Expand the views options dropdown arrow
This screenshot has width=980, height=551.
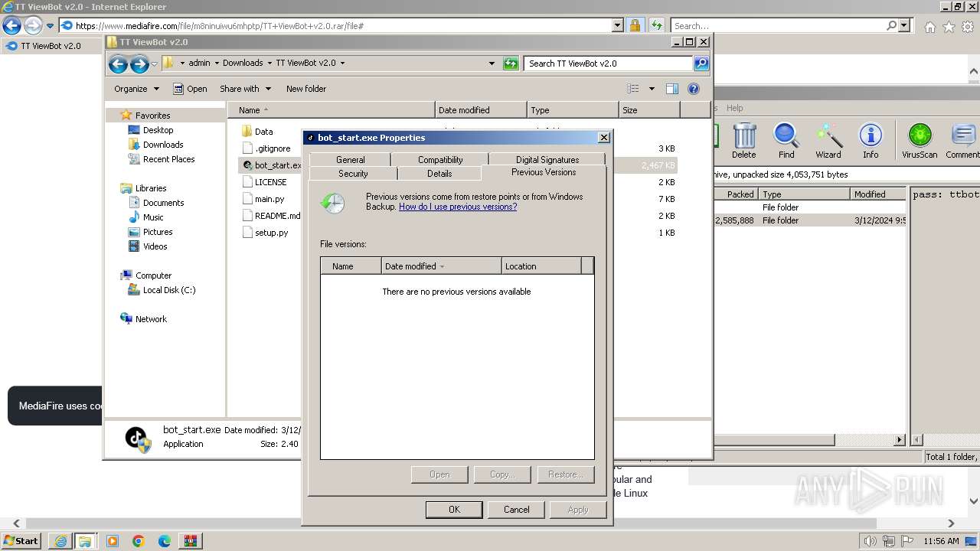pos(652,89)
